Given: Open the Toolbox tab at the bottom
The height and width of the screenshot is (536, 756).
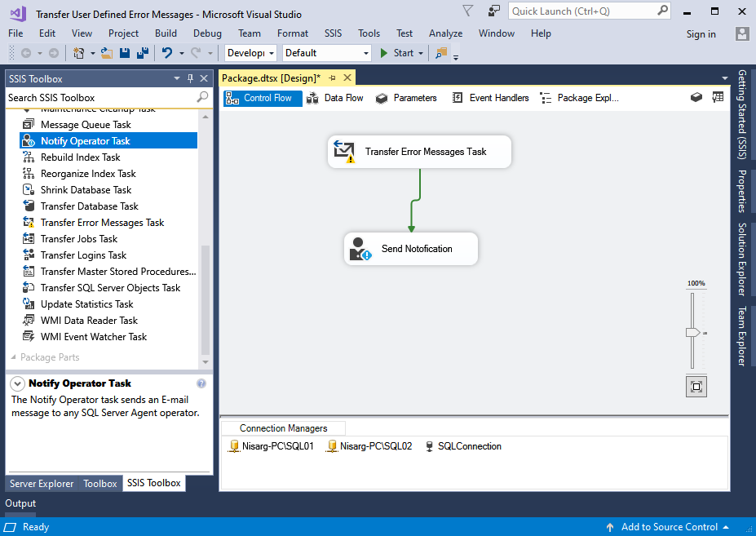Looking at the screenshot, I should click(100, 484).
